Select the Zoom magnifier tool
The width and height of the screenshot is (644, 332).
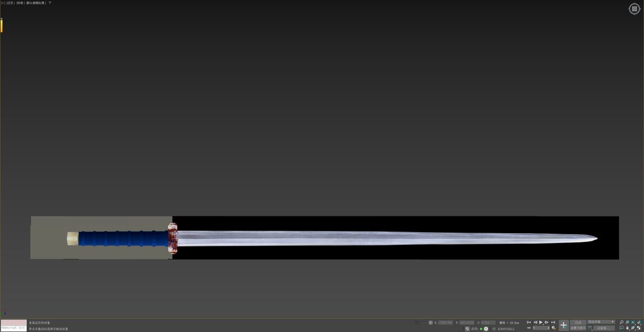coord(621,322)
